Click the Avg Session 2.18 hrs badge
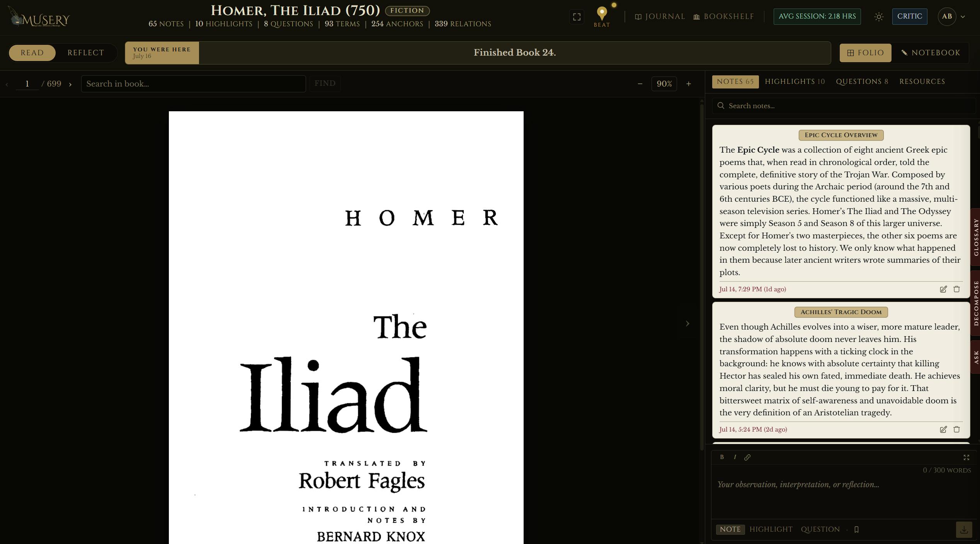Image resolution: width=980 pixels, height=544 pixels. click(817, 17)
